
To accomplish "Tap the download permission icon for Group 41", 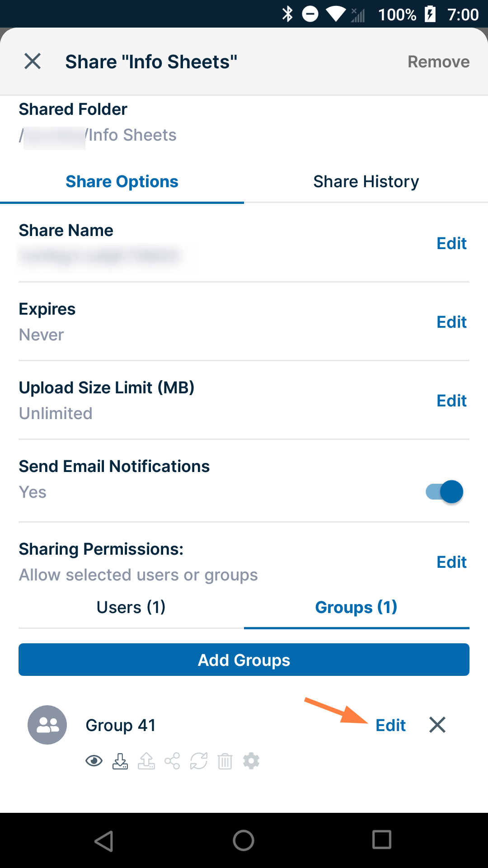I will 120,761.
